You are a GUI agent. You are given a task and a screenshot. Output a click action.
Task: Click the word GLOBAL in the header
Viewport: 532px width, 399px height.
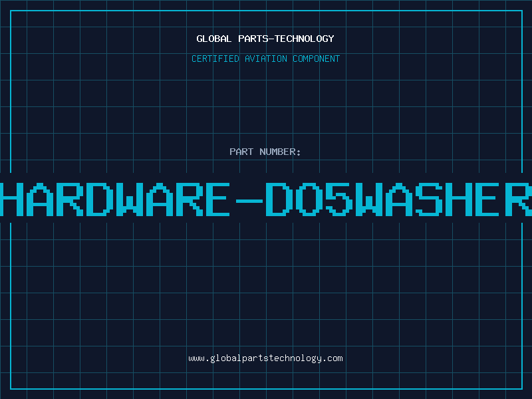point(213,39)
